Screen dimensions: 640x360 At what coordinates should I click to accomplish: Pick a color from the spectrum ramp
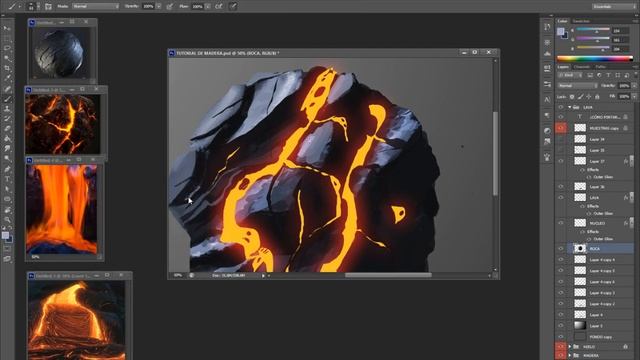click(x=594, y=59)
